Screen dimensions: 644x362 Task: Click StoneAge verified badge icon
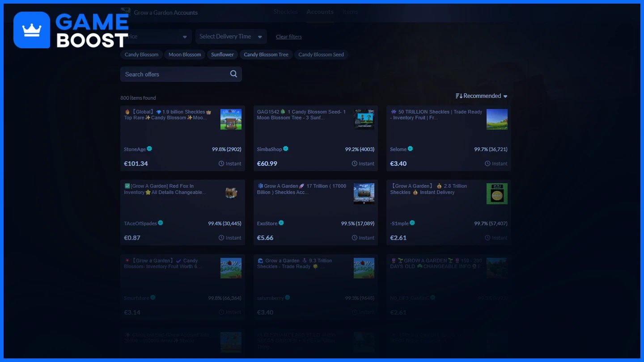click(x=149, y=149)
